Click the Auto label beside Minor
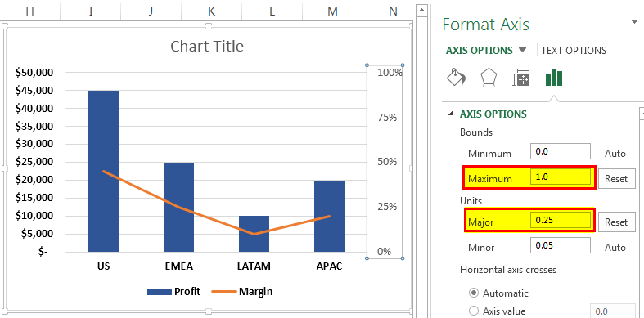This screenshot has height=318, width=644. click(x=615, y=248)
